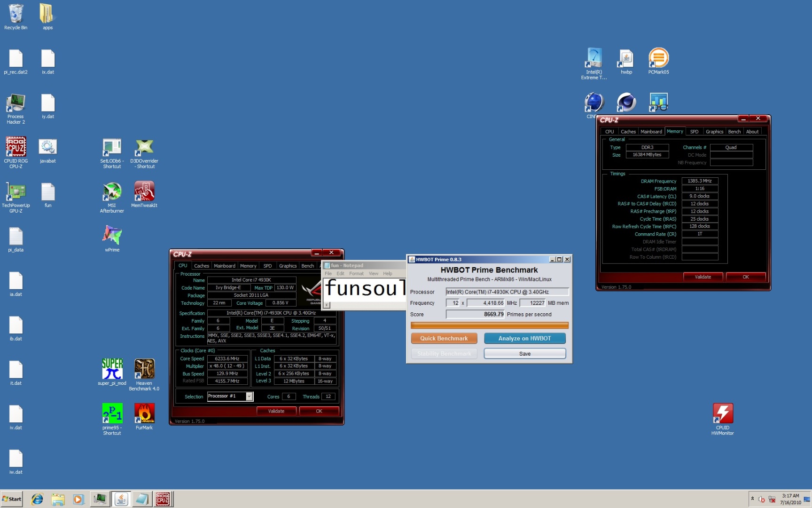Screen dimensions: 812x508
Task: Select CPU tab in right CPU-Z window
Action: coord(609,132)
